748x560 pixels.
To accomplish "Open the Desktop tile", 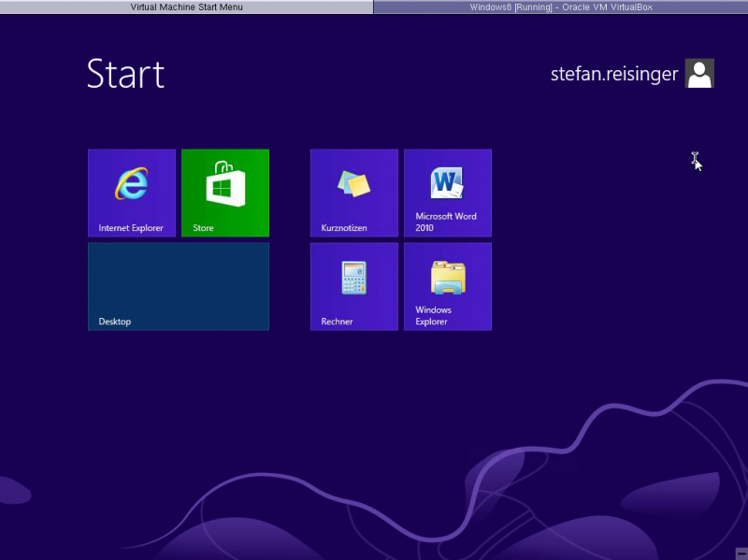I will tap(179, 286).
